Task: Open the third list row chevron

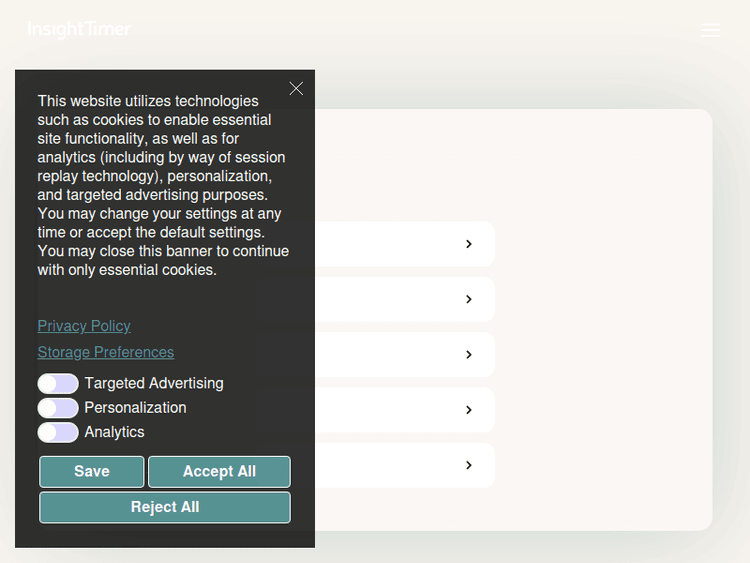Action: point(468,355)
